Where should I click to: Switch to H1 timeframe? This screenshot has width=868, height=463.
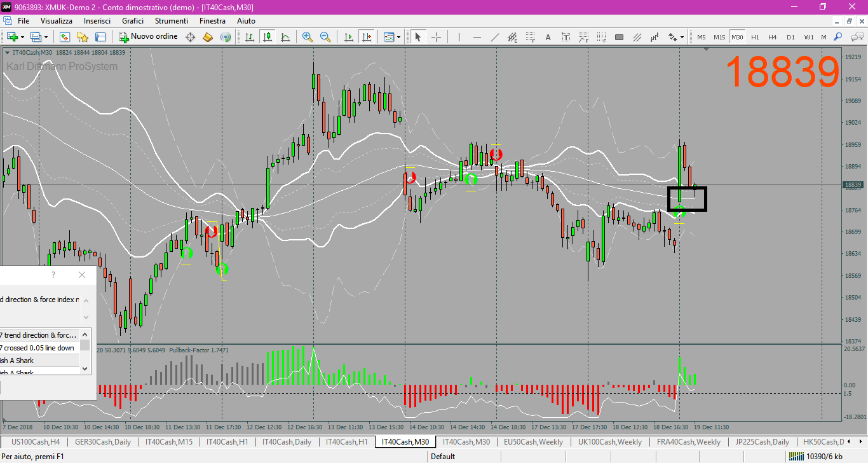(x=755, y=37)
